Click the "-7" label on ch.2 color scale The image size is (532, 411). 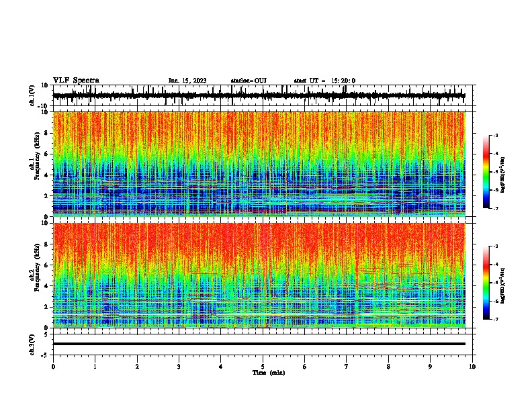(496, 319)
